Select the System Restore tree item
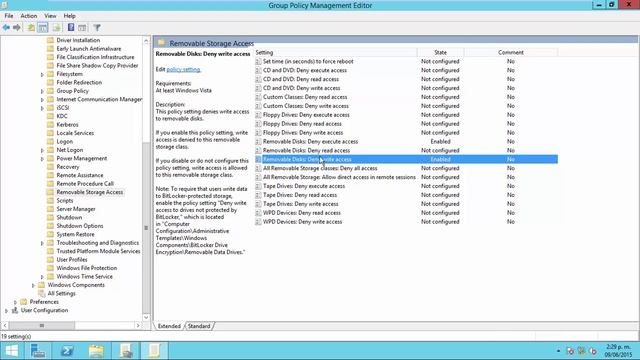This screenshot has width=640, height=360. 75,235
